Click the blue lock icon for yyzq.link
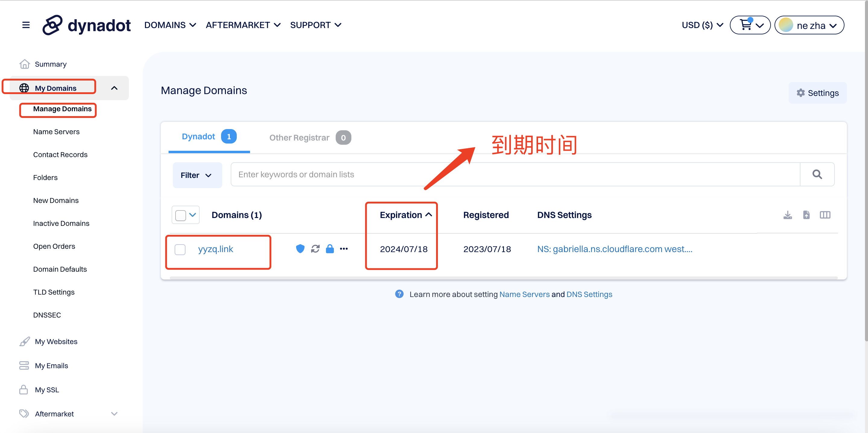 click(x=330, y=249)
